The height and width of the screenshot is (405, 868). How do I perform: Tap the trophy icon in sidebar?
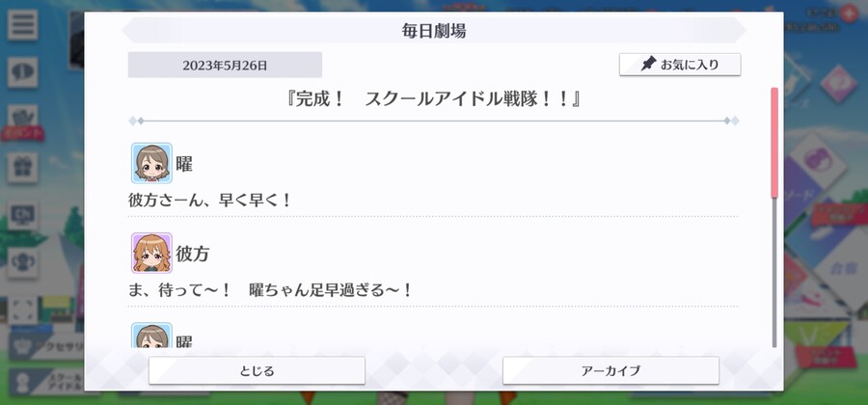(x=23, y=262)
